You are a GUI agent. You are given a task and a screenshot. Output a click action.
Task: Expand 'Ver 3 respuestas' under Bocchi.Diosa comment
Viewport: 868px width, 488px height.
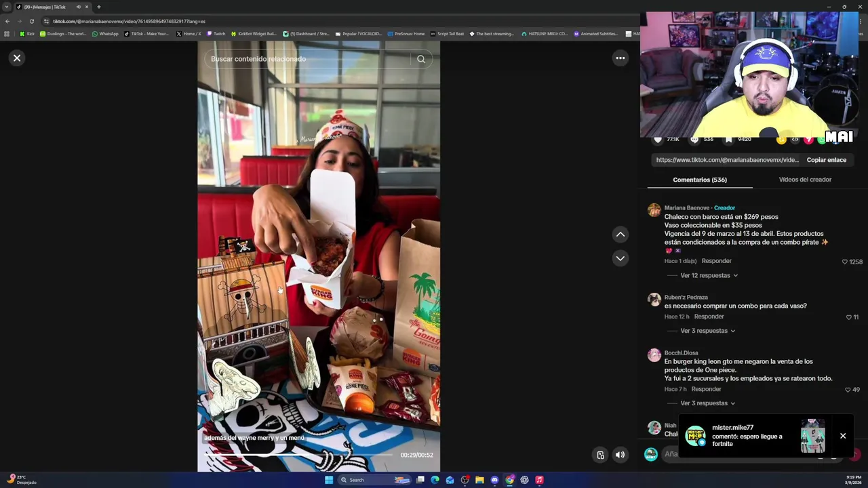pos(707,403)
